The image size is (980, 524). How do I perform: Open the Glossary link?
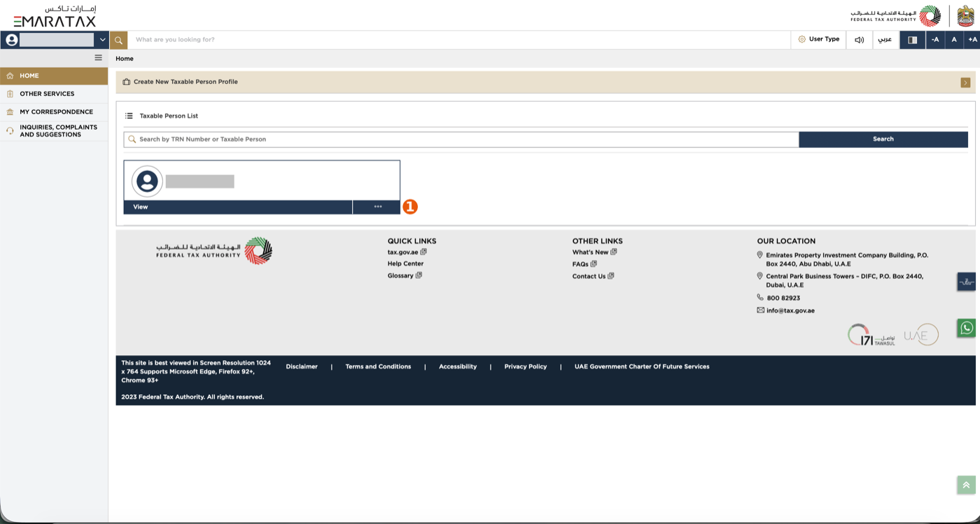point(405,276)
